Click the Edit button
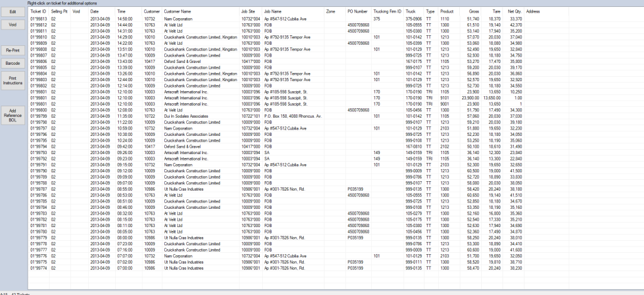Viewport: 644px width, 295px height. point(13,12)
